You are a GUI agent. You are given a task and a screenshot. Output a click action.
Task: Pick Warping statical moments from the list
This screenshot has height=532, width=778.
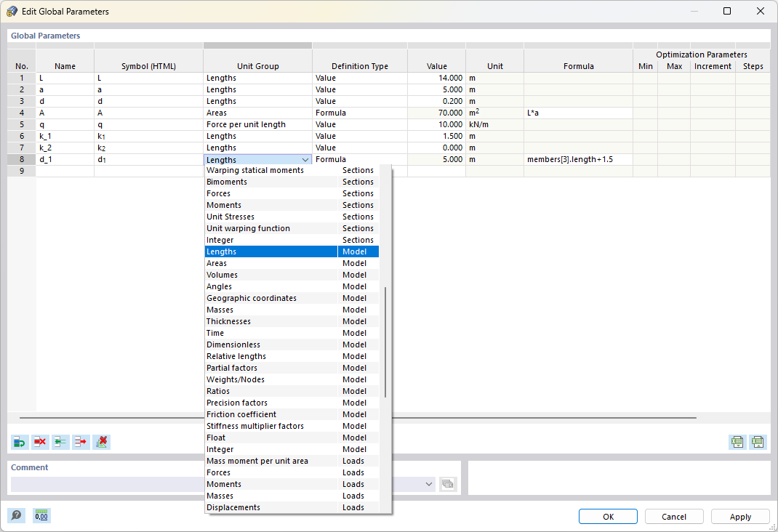[292, 170]
